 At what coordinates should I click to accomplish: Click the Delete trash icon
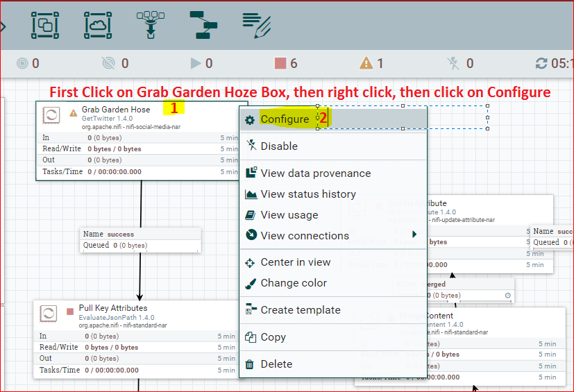click(250, 364)
